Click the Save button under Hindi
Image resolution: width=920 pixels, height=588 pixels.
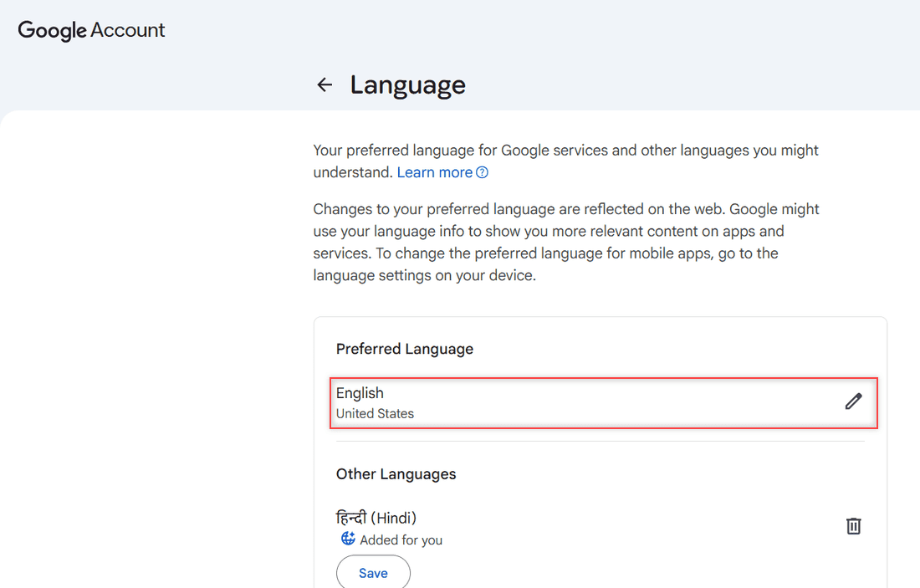click(x=373, y=573)
